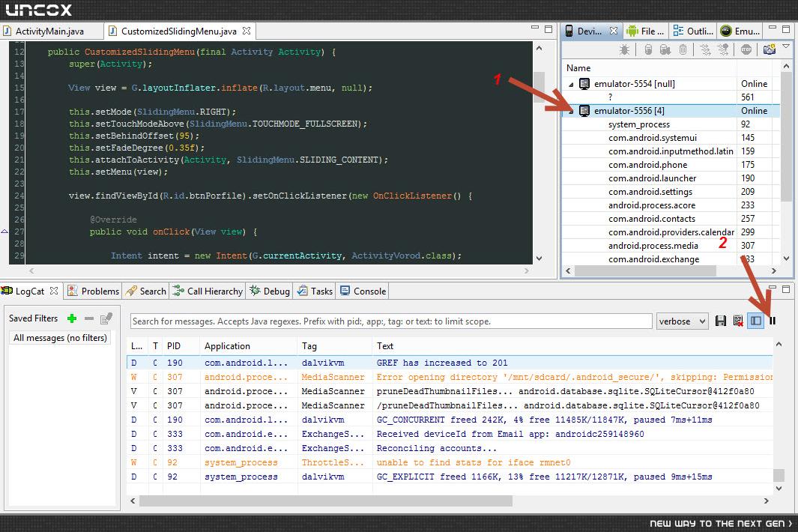Click the Devices panel horizontal scrollbar thumb
Viewport: 798px width, 532px height.
click(645, 270)
